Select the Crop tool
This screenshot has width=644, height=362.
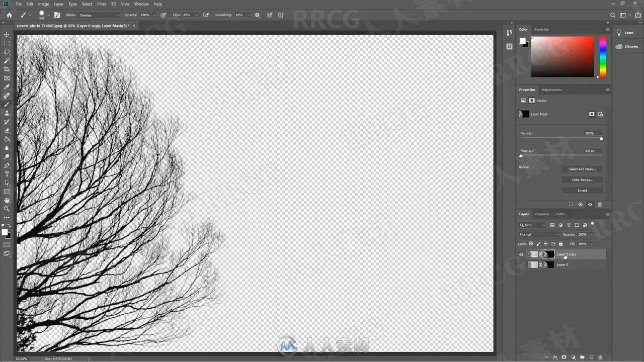click(7, 69)
